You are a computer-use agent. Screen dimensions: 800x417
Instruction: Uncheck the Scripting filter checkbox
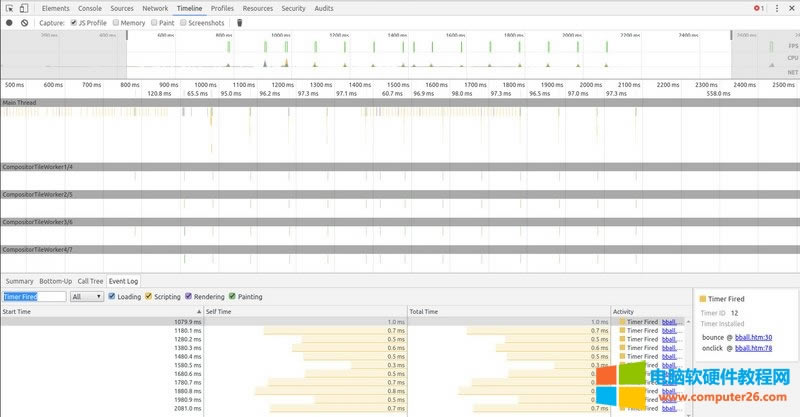(x=149, y=296)
